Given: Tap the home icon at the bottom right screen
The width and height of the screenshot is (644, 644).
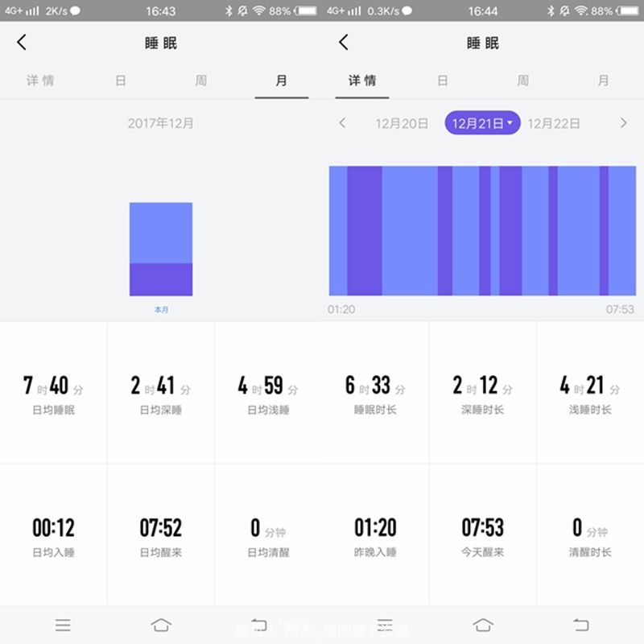Looking at the screenshot, I should (483, 625).
